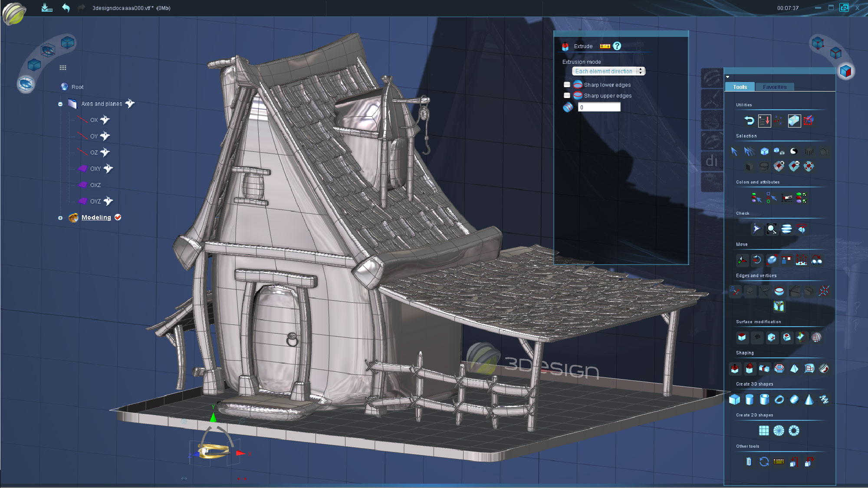Open the magnifier check tool
The image size is (868, 488).
point(772,229)
